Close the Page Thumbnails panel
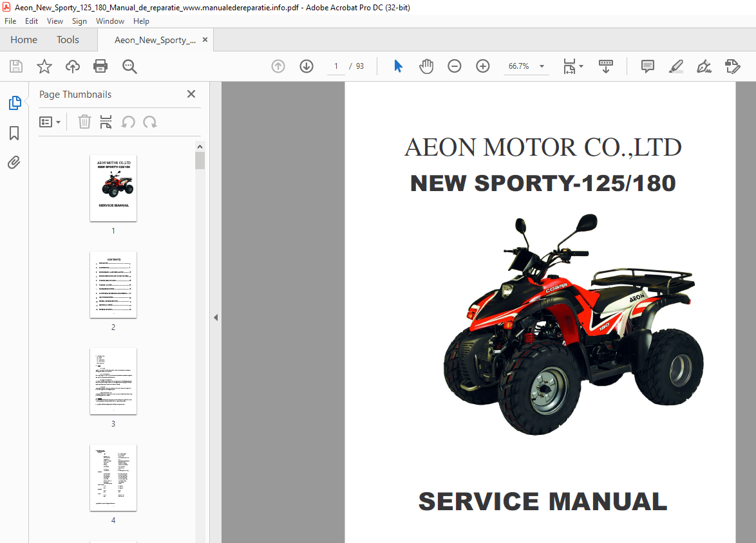The image size is (756, 543). [x=191, y=94]
